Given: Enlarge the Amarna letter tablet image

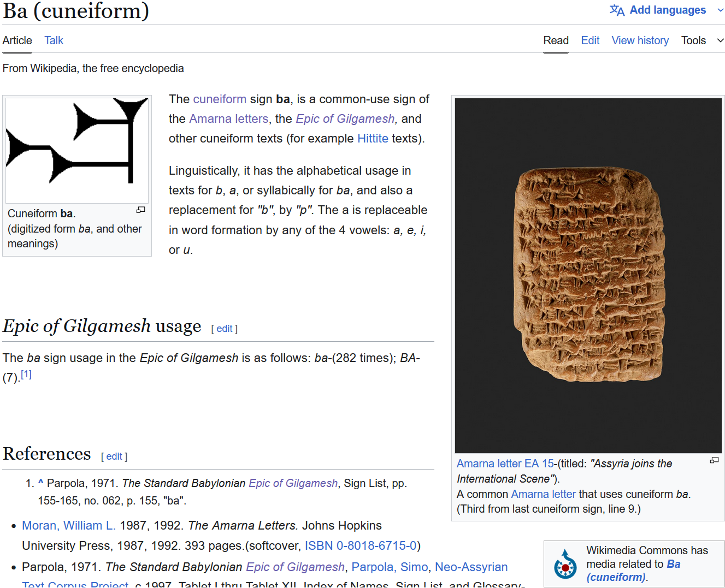Looking at the screenshot, I should click(714, 460).
